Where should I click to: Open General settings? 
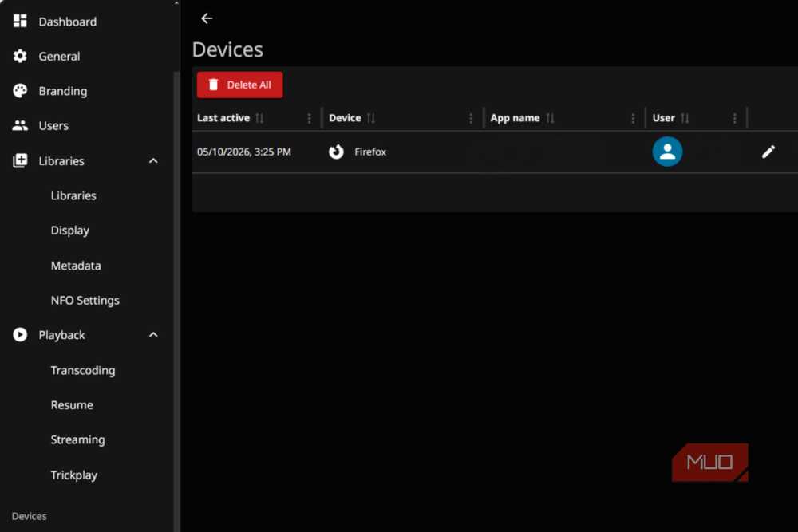pyautogui.click(x=86, y=56)
